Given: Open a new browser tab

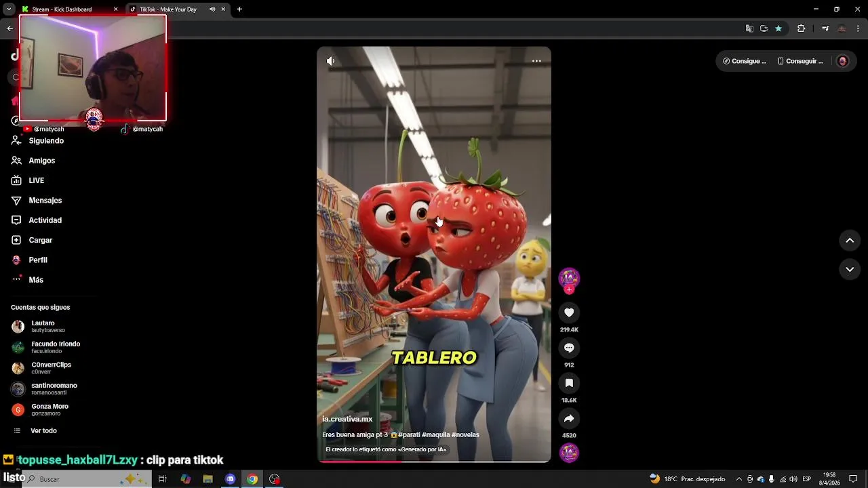Looking at the screenshot, I should coord(239,9).
